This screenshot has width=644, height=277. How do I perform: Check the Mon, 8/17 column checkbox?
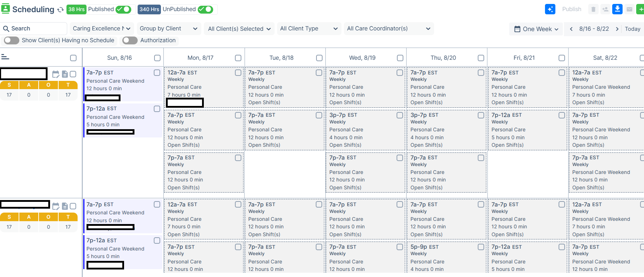pos(238,58)
